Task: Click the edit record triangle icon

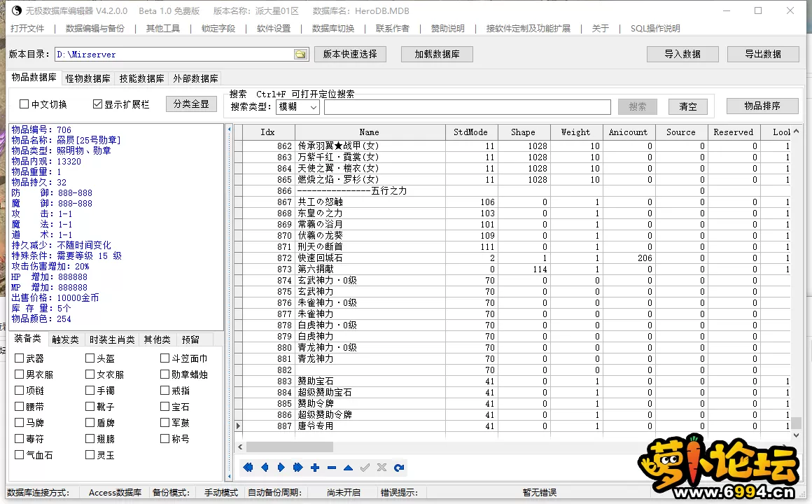Action: coord(348,468)
